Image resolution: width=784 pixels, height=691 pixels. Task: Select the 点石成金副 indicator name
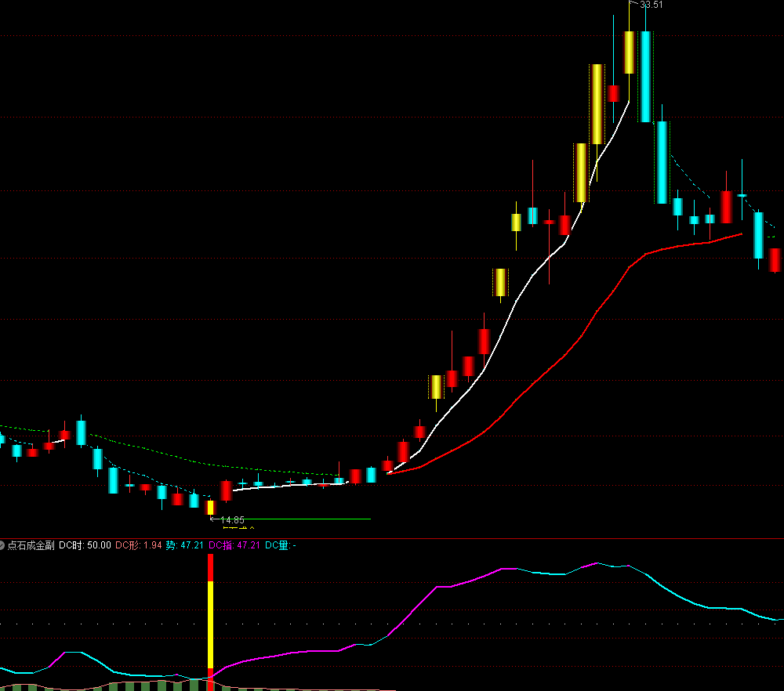[x=31, y=544]
